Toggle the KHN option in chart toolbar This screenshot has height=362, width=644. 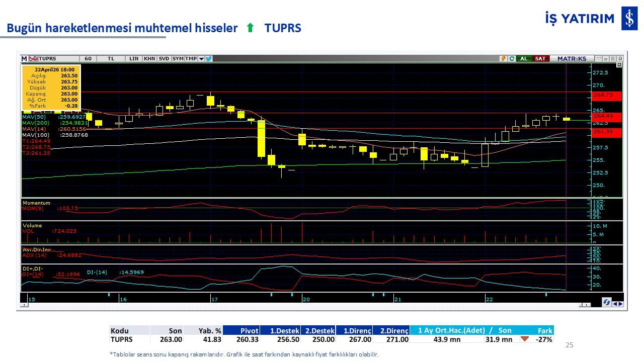pos(149,59)
